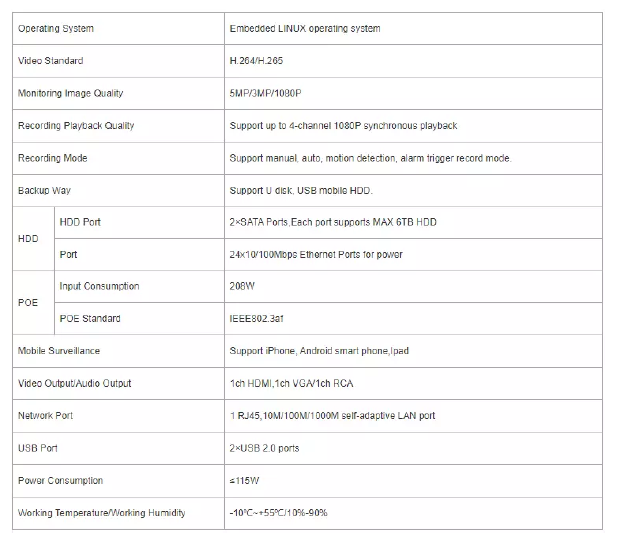Screen dimensions: 618x552
Task: Click the Mobile Surveillance row label
Action: point(59,351)
